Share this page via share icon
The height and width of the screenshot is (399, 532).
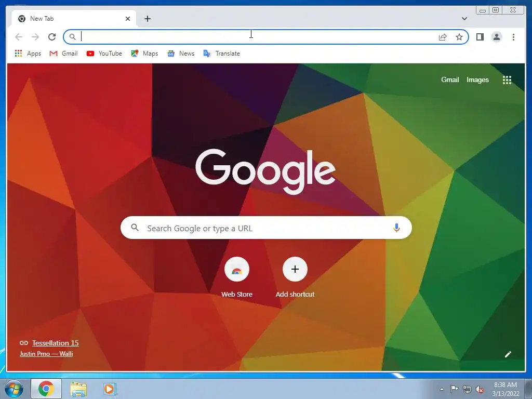443,37
